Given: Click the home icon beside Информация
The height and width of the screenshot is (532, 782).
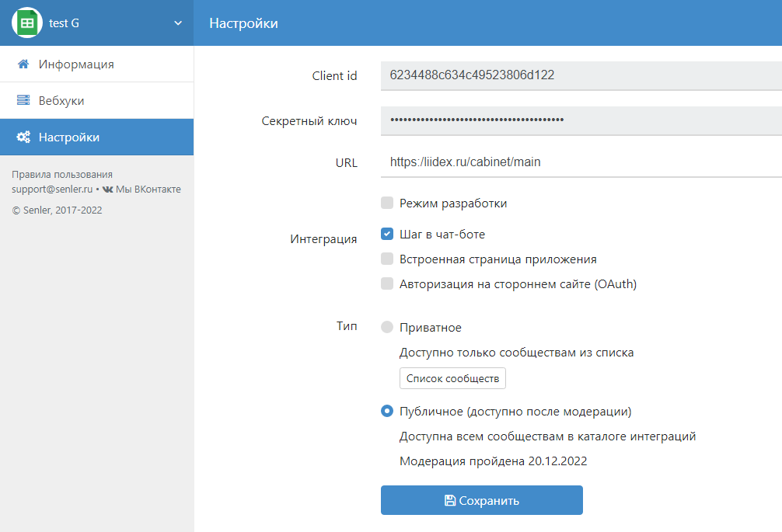Looking at the screenshot, I should tap(23, 64).
